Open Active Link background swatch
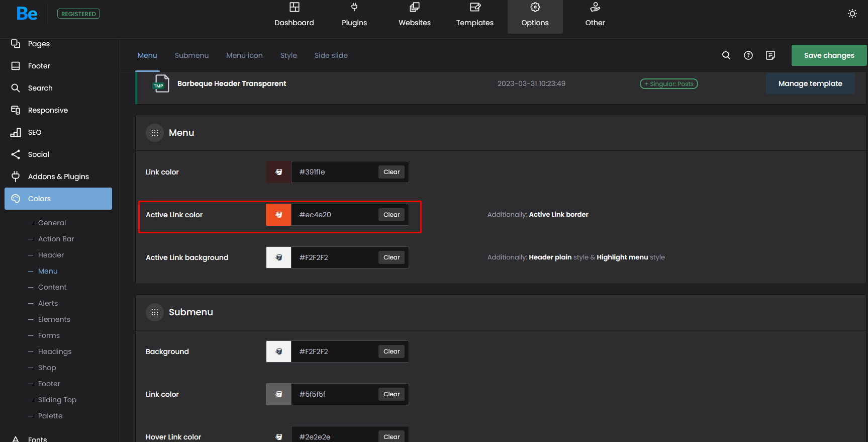The height and width of the screenshot is (442, 868). coord(278,257)
